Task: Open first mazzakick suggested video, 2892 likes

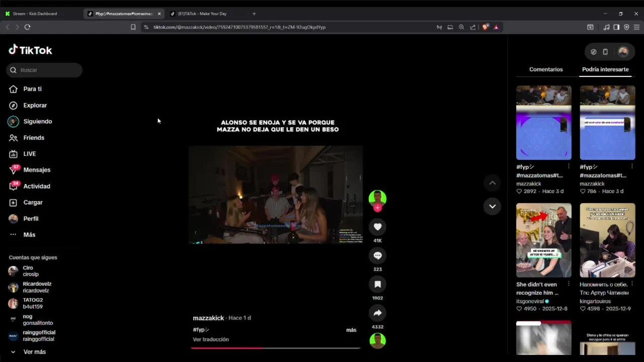Action: (x=544, y=123)
